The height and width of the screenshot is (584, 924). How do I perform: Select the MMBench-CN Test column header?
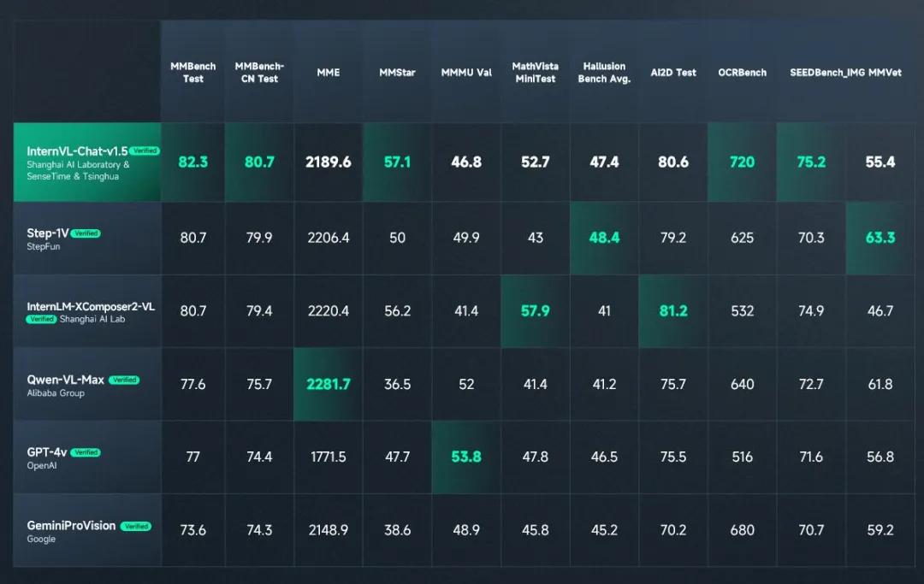tap(259, 73)
